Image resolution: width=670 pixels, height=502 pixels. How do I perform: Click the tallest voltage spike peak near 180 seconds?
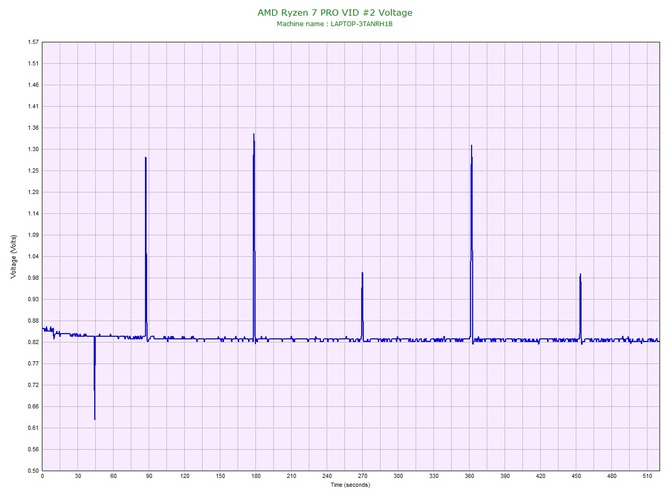coord(254,134)
